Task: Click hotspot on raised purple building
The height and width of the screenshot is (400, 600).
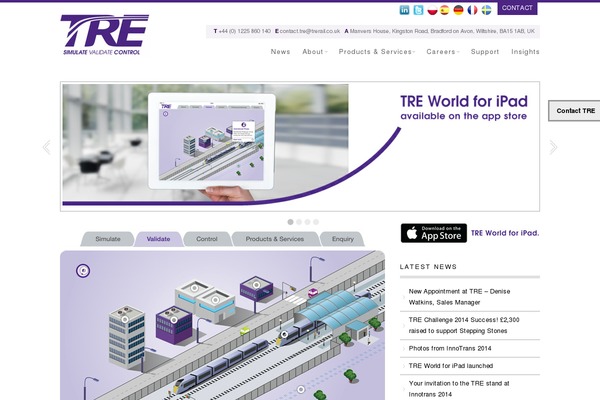Action: (256, 285)
